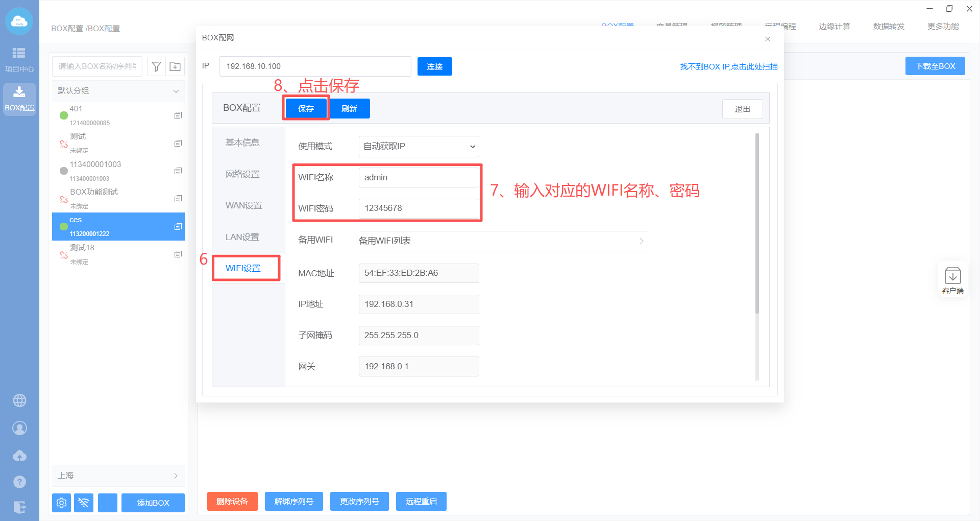
Task: Switch to the WAN设置 tab
Action: tap(243, 205)
